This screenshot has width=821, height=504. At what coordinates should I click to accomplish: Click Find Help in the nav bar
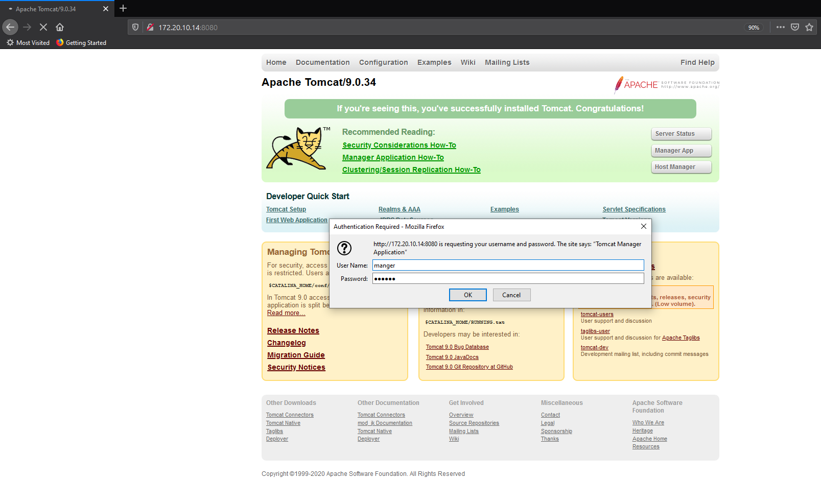pyautogui.click(x=697, y=62)
